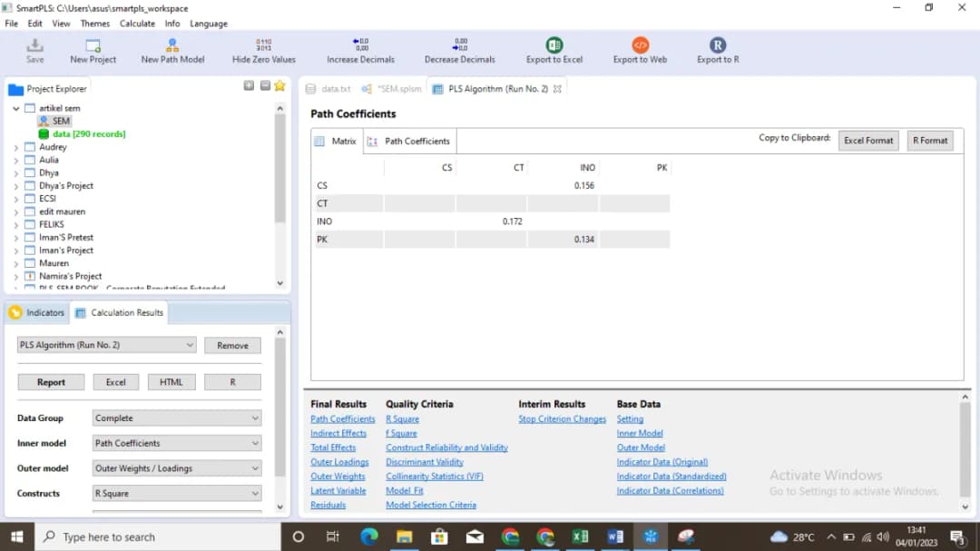Image resolution: width=980 pixels, height=551 pixels.
Task: Switch to the Matrix tab
Action: point(337,142)
